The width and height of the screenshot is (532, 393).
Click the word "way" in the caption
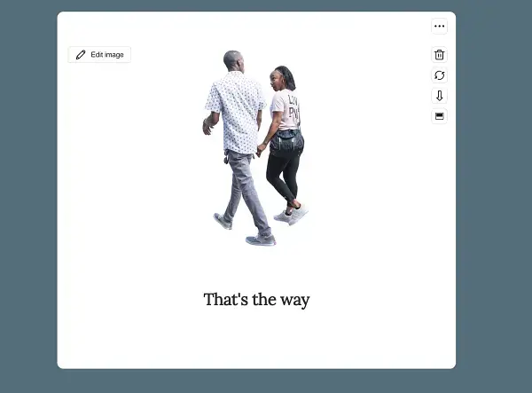295,301
